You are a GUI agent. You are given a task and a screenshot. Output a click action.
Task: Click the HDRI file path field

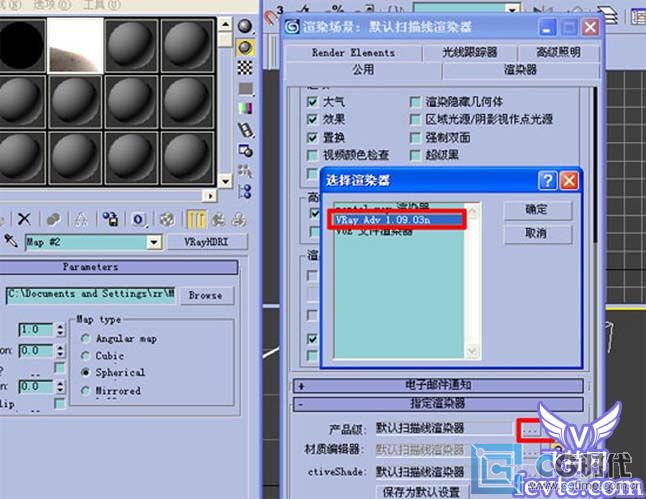91,295
